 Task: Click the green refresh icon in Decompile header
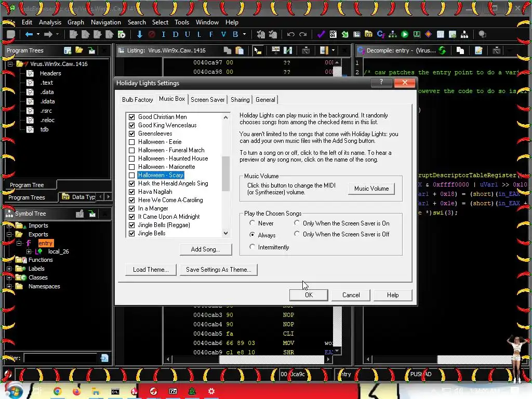pos(442,50)
